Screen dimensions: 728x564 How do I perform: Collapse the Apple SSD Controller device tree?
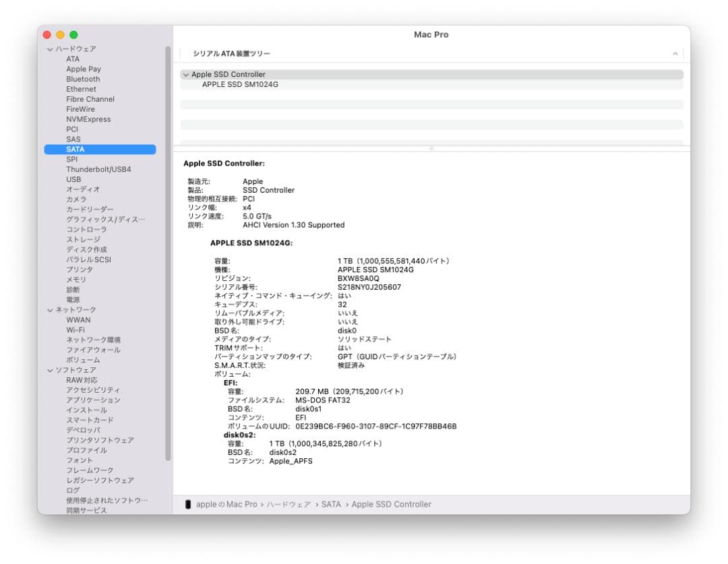pos(186,74)
